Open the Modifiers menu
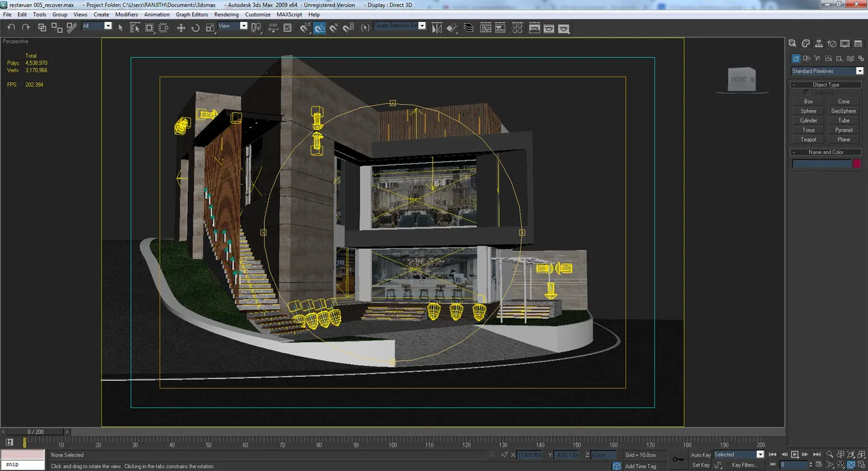Viewport: 868px width, 471px height. 127,14
